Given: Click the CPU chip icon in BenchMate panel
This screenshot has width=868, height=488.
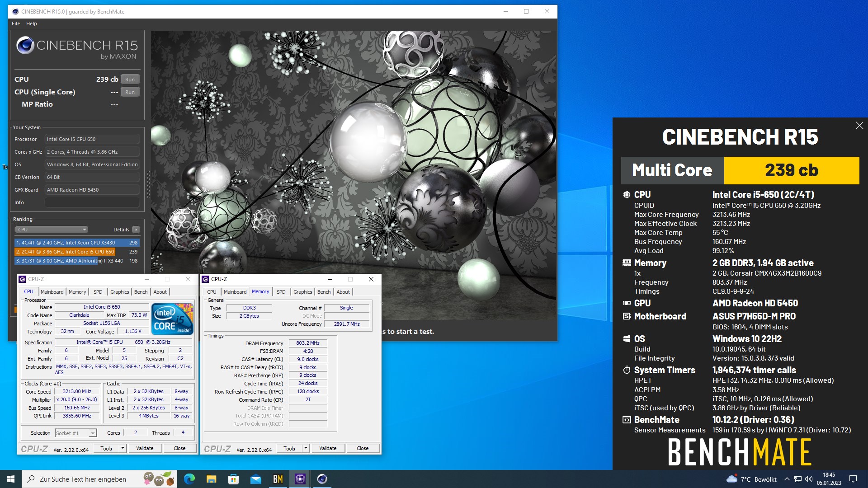Looking at the screenshot, I should point(627,195).
